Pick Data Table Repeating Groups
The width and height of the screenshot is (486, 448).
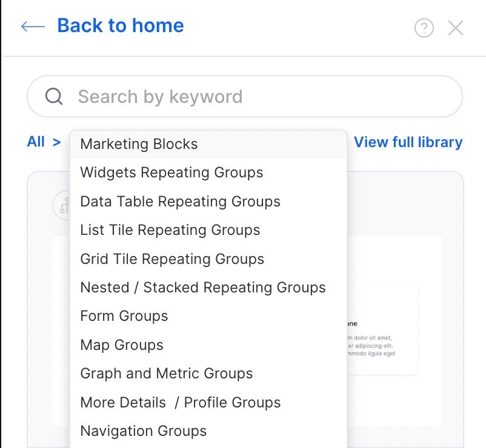coord(180,202)
